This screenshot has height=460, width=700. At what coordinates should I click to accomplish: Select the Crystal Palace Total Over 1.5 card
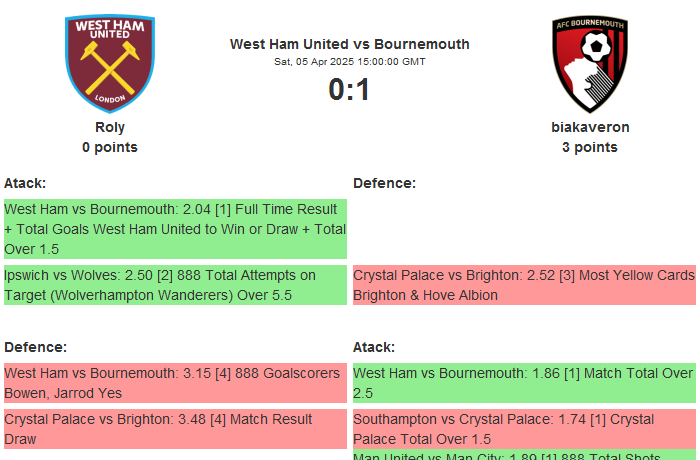point(524,429)
